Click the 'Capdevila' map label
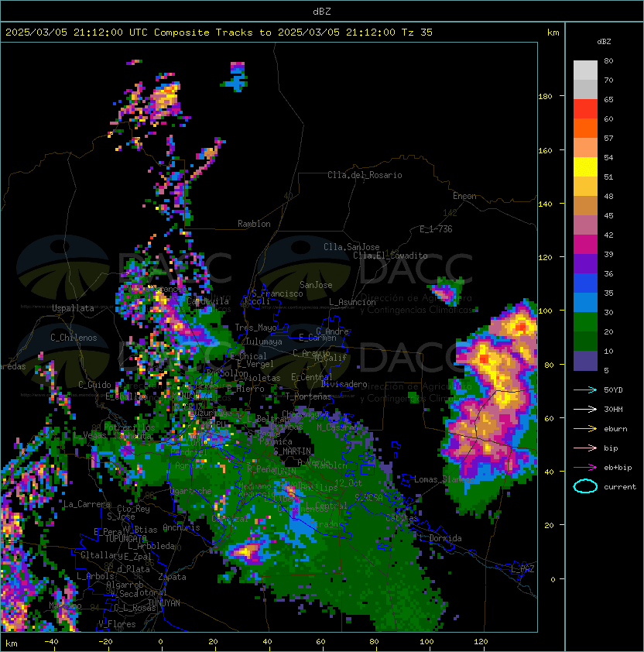The height and width of the screenshot is (652, 644). (x=207, y=301)
